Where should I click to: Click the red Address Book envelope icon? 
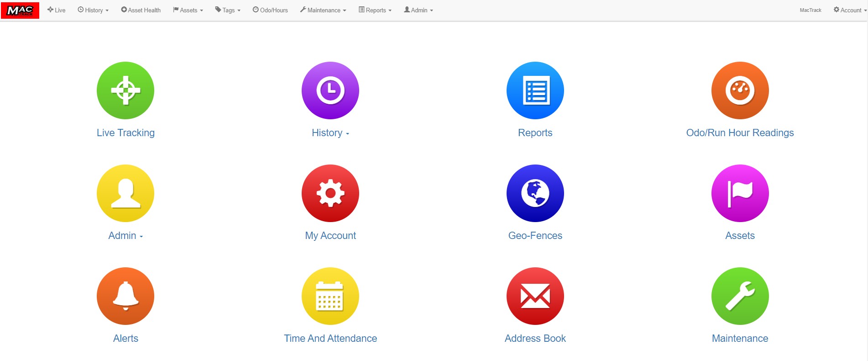(535, 296)
